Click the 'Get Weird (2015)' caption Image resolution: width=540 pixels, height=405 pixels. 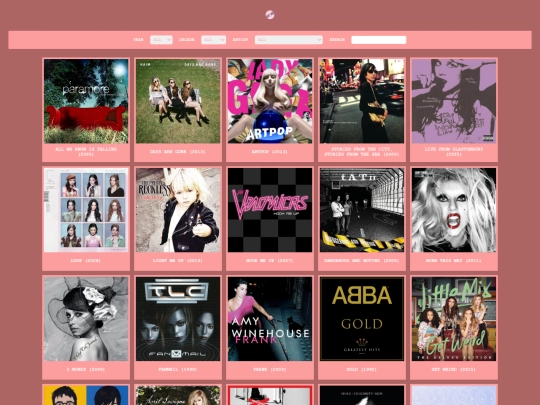(454, 370)
